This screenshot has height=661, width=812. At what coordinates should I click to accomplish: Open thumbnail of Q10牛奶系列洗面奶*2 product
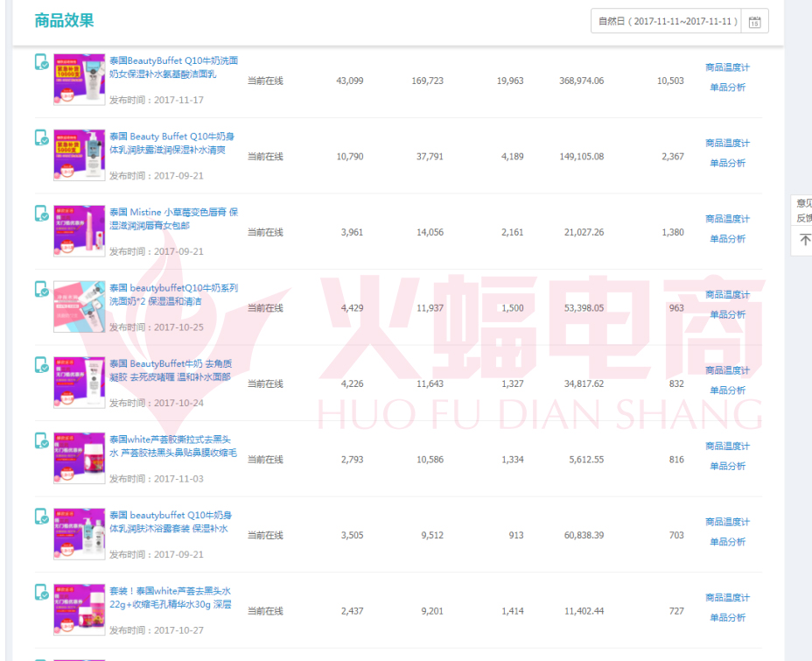click(80, 306)
